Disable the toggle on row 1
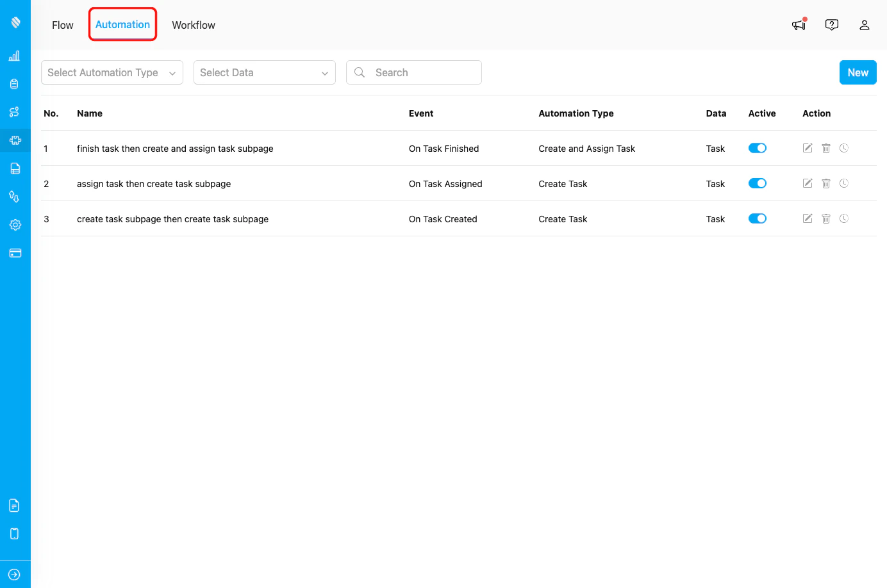This screenshot has height=588, width=887. pos(757,147)
